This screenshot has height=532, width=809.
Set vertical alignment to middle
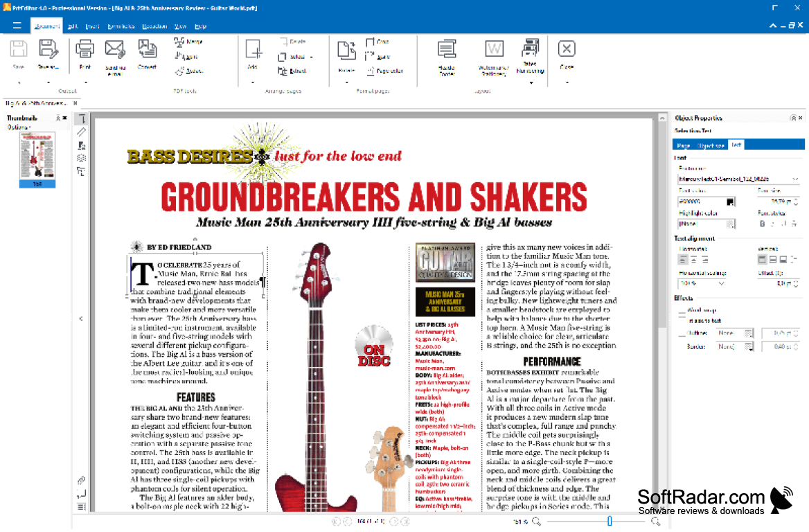point(773,260)
